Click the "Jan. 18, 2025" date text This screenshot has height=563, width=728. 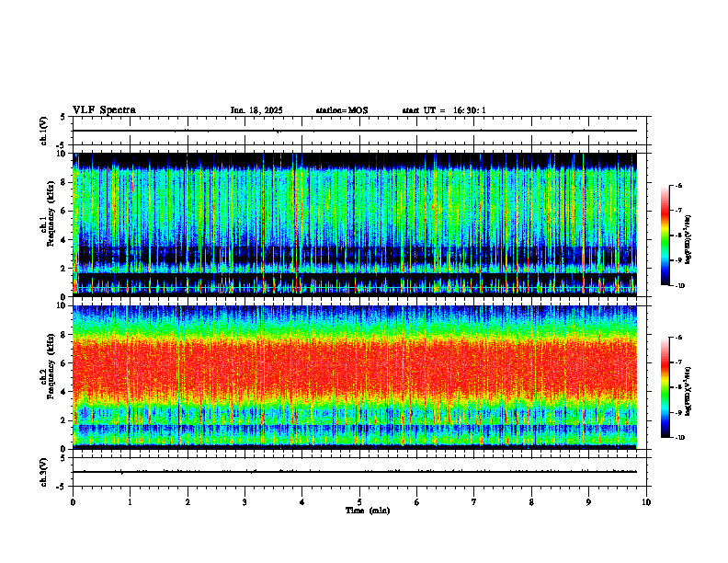[256, 110]
